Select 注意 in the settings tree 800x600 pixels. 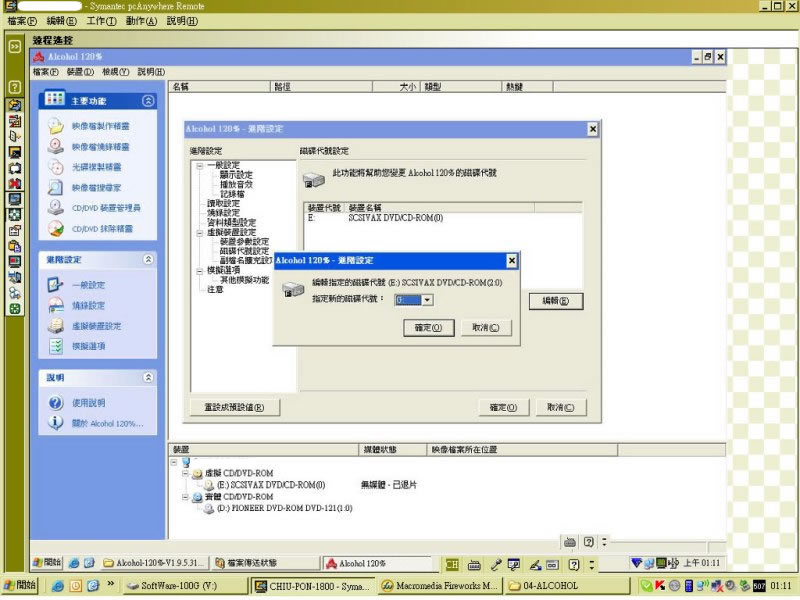pyautogui.click(x=215, y=290)
